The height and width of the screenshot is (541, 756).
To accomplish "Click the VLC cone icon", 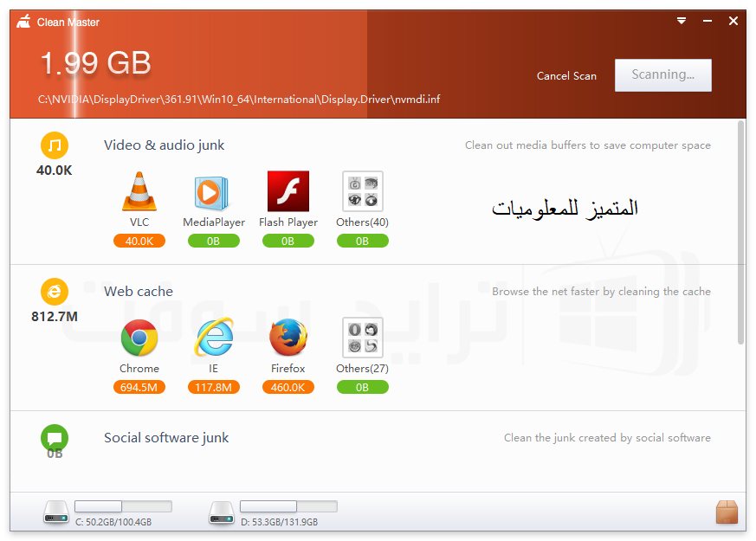I will coord(139,192).
